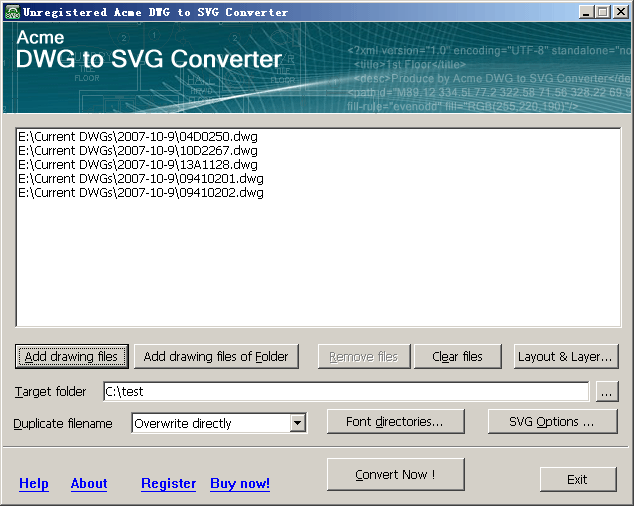Exit the converter application
Viewport: 634px width, 506px height.
pos(578,479)
